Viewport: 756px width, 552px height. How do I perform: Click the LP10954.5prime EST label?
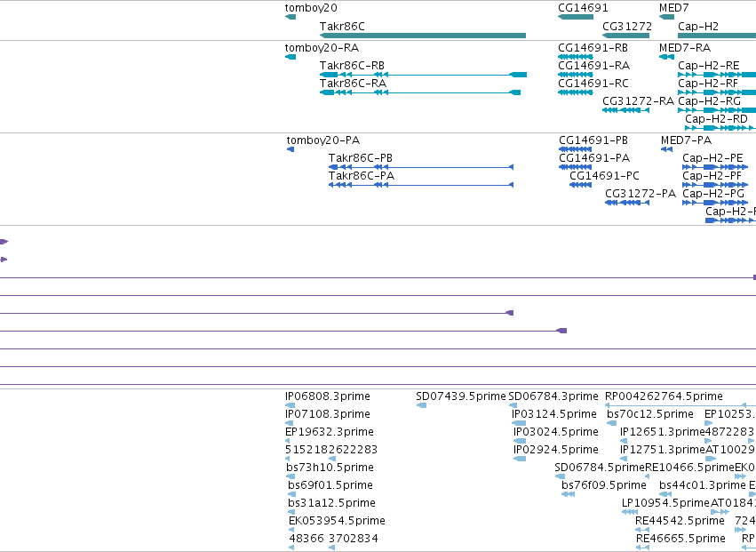666,503
